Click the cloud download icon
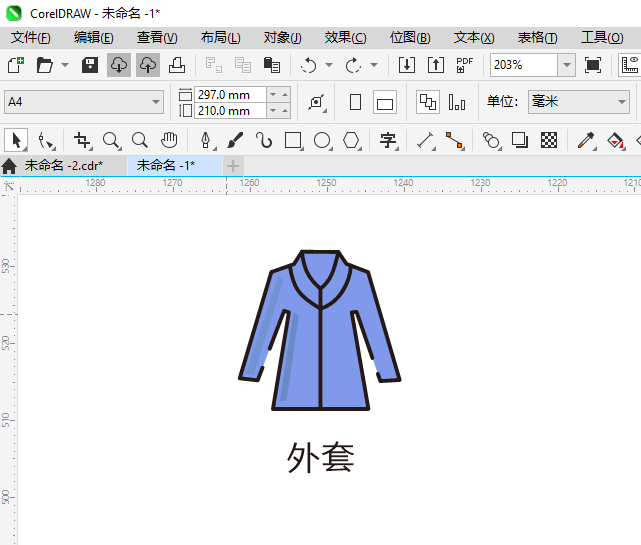The image size is (641, 545). click(x=119, y=65)
